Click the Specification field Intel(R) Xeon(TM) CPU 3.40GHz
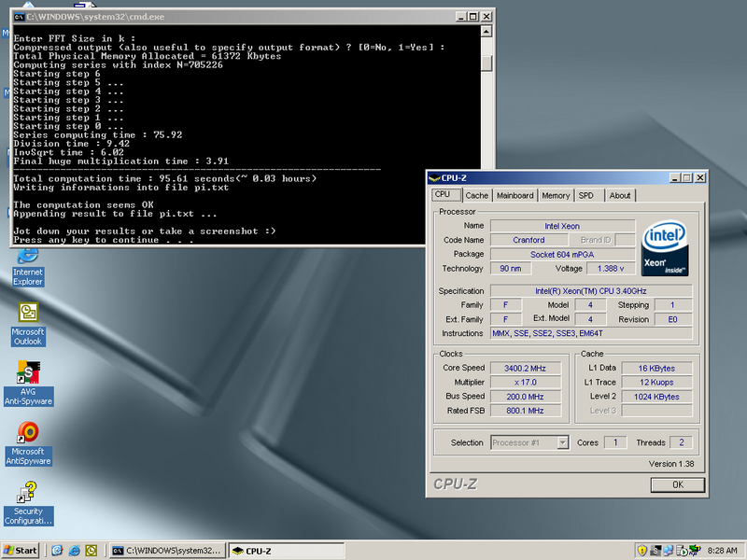Screen dimensions: 747x560 tap(591, 291)
